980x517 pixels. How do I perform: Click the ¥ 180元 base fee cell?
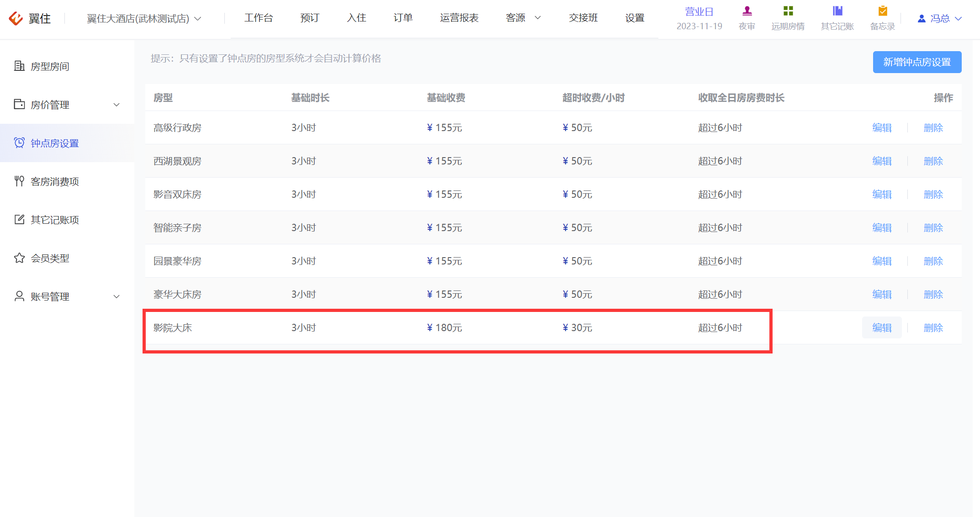tap(445, 328)
